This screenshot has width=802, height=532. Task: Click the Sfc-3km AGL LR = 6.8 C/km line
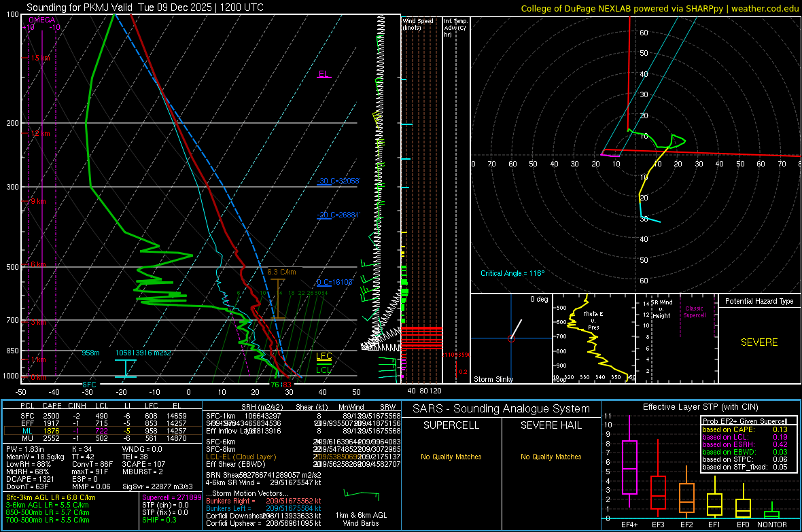(51, 497)
